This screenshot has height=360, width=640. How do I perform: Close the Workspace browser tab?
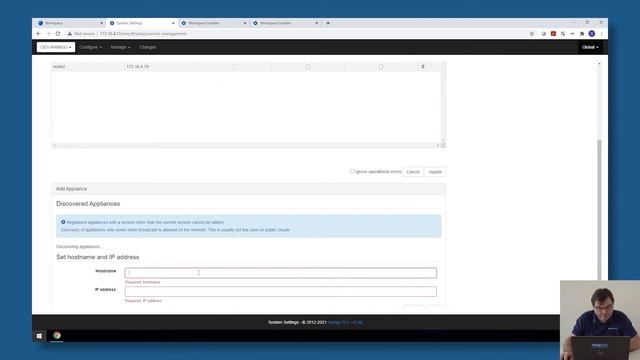pos(102,23)
